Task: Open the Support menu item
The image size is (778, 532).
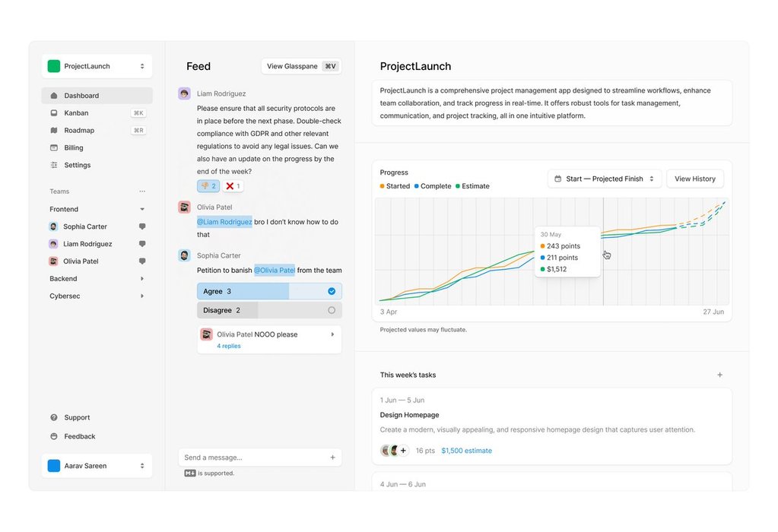Action: [x=77, y=417]
